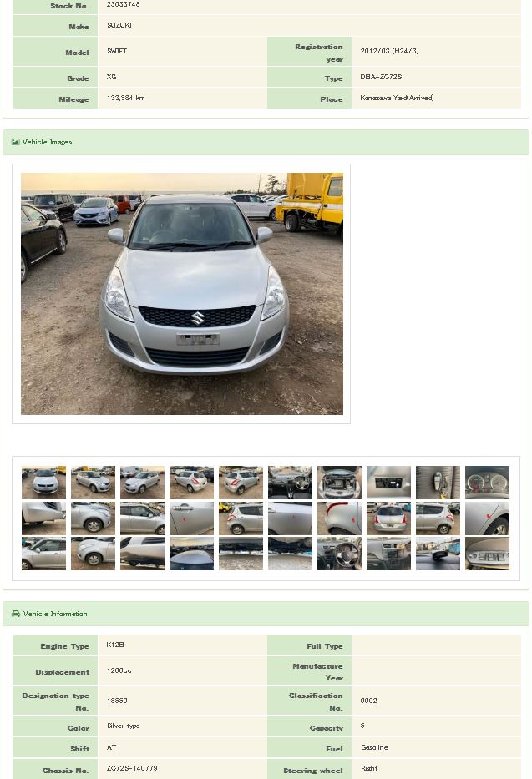
Task: Select the door handle close-up thumbnail
Action: coord(192,518)
